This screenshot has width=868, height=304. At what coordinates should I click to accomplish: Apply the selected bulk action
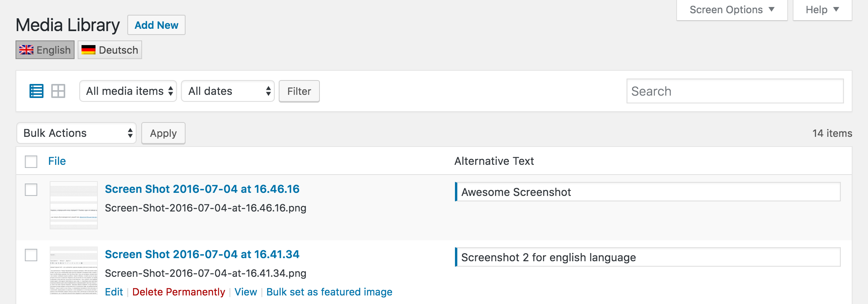163,133
